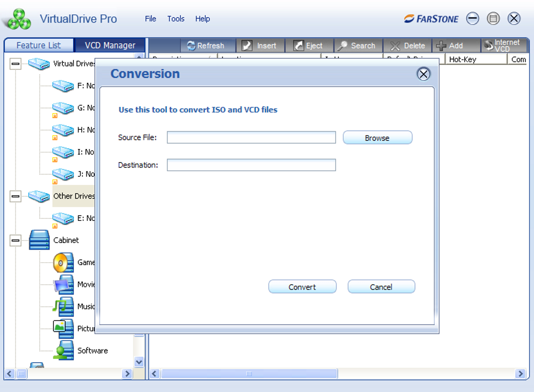The width and height of the screenshot is (534, 392).
Task: Click into the Destination field
Action: point(251,165)
